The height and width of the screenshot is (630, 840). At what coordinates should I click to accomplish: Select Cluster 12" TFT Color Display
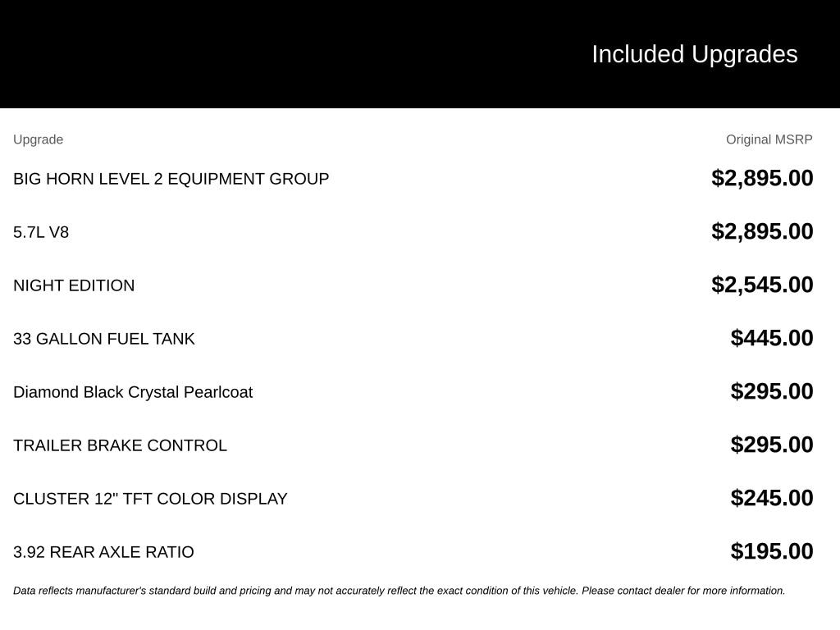150,499
